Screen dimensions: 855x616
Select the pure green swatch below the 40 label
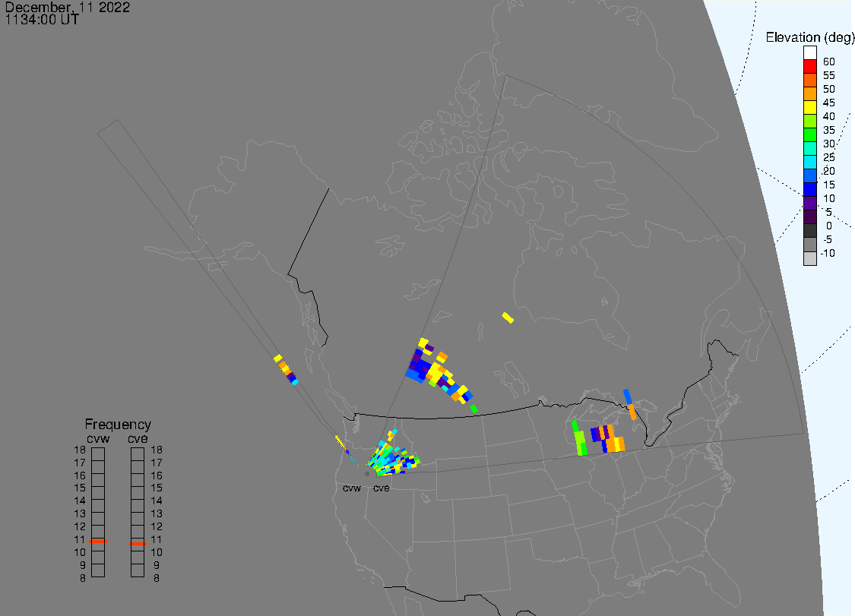pos(809,134)
